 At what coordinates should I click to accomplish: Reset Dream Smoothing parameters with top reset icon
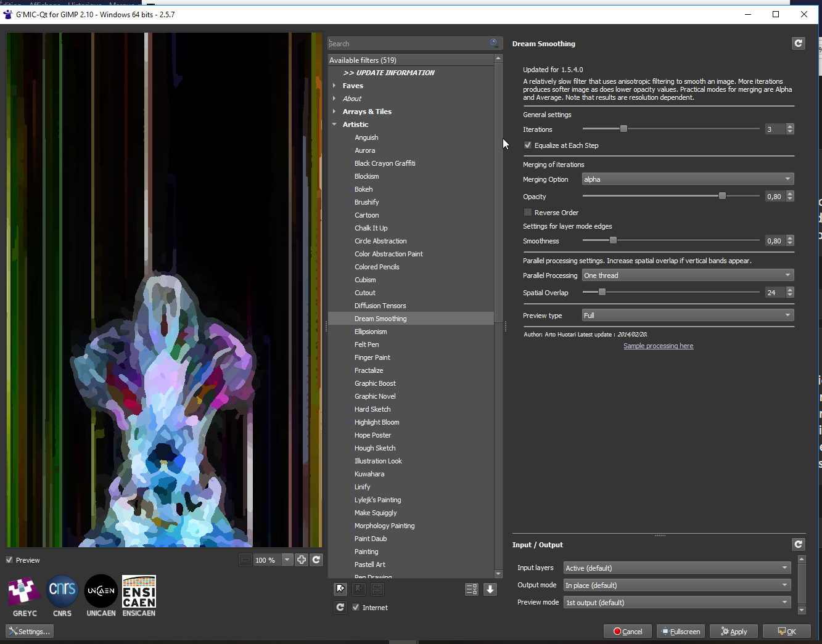click(799, 43)
